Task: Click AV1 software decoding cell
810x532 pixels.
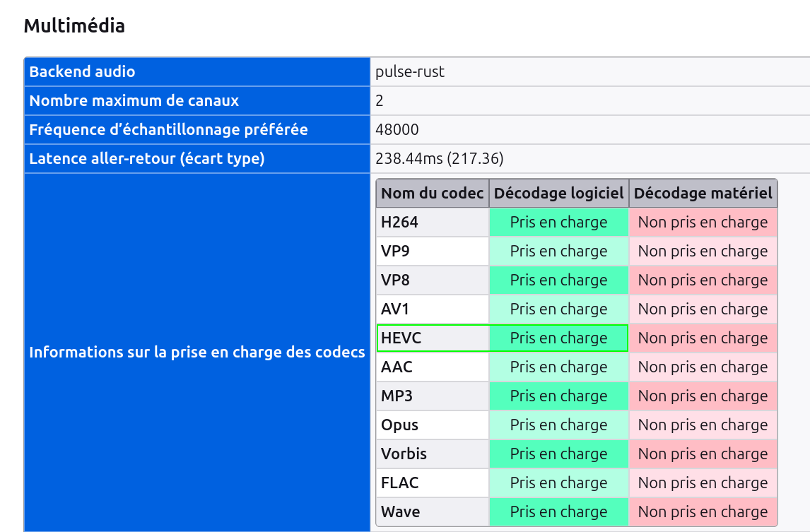Action: click(559, 309)
